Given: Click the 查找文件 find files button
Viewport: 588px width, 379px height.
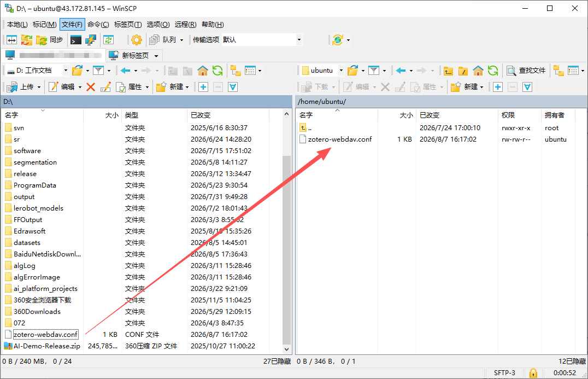Looking at the screenshot, I should [x=526, y=70].
